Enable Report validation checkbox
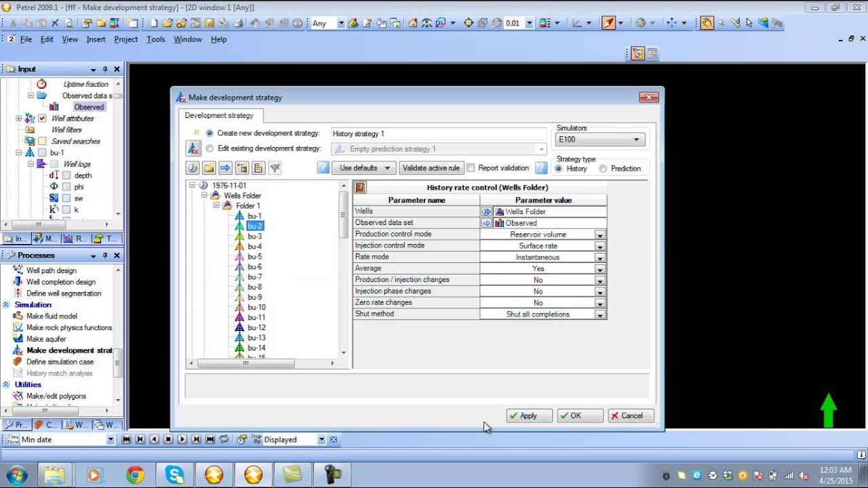The height and width of the screenshot is (488, 868). (x=471, y=168)
